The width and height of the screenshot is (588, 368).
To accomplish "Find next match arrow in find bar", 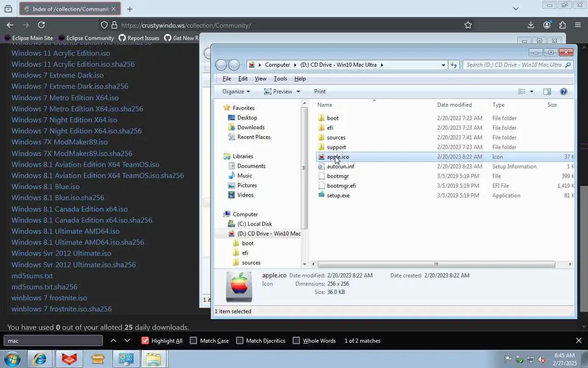I will (x=127, y=340).
